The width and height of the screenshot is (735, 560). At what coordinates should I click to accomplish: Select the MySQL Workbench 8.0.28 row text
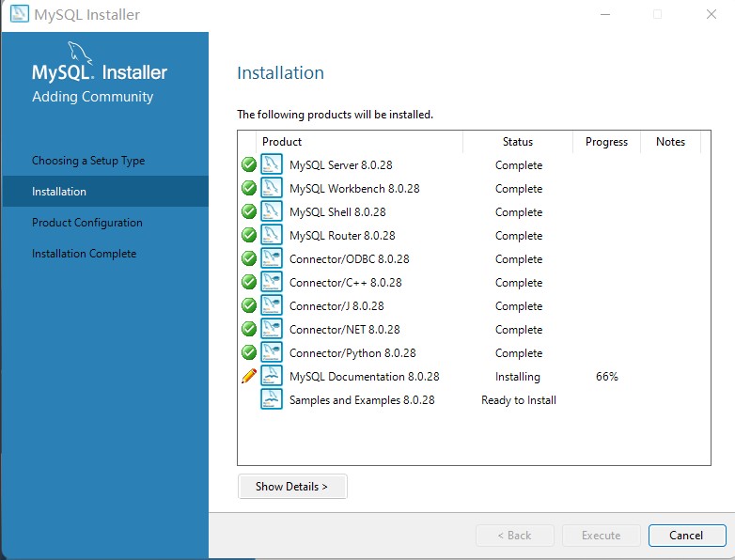pos(354,188)
